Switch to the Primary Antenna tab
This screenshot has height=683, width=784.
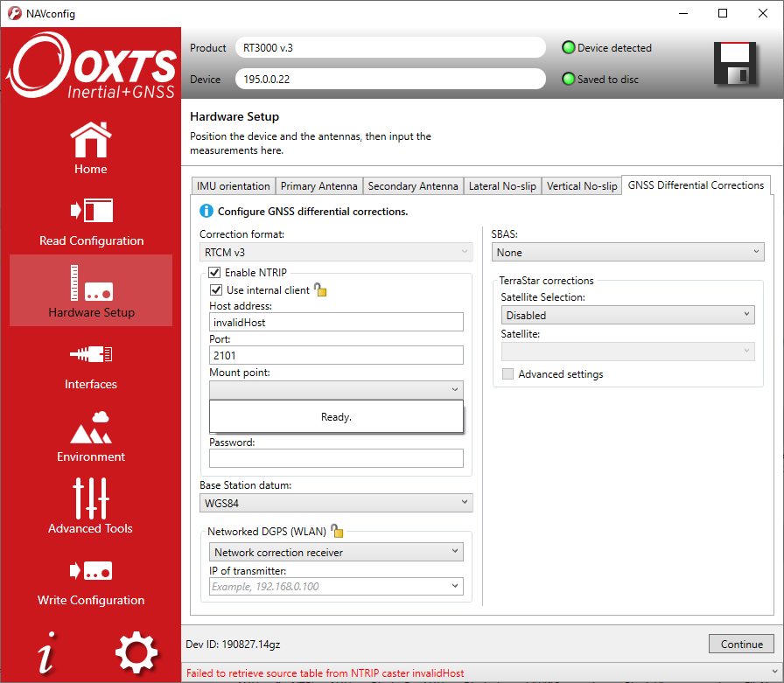tap(319, 186)
